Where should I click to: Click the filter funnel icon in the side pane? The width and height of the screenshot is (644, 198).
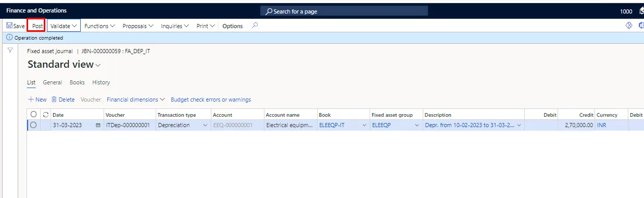click(x=10, y=50)
